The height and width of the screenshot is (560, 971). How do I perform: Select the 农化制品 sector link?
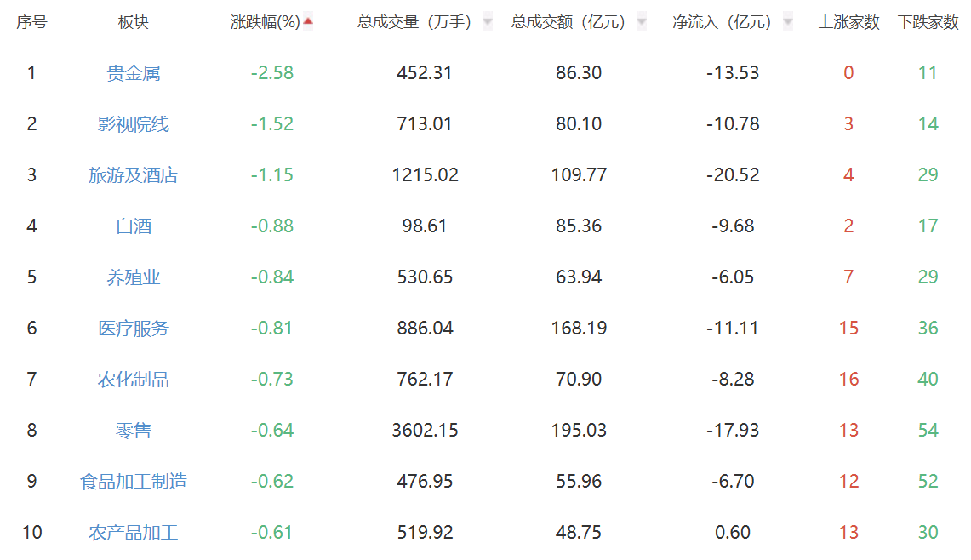pyautogui.click(x=133, y=380)
